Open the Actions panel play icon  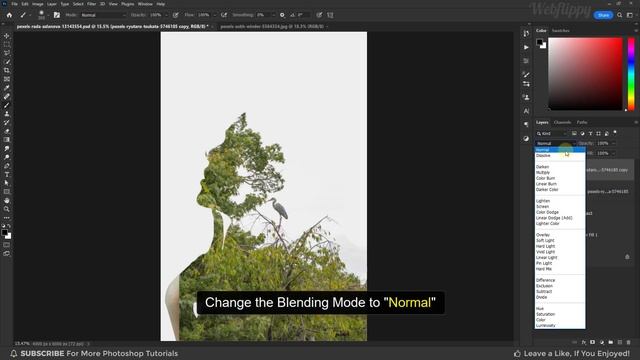[526, 47]
